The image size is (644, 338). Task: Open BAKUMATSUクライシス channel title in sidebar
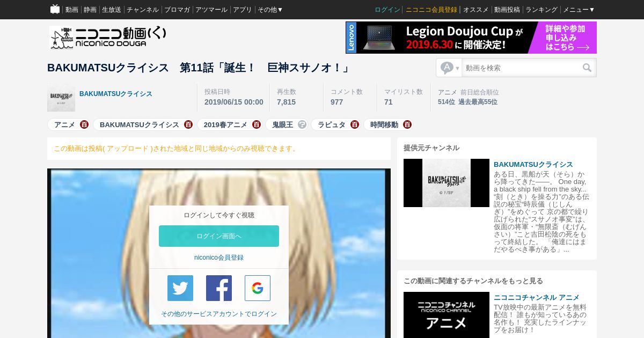(x=533, y=164)
